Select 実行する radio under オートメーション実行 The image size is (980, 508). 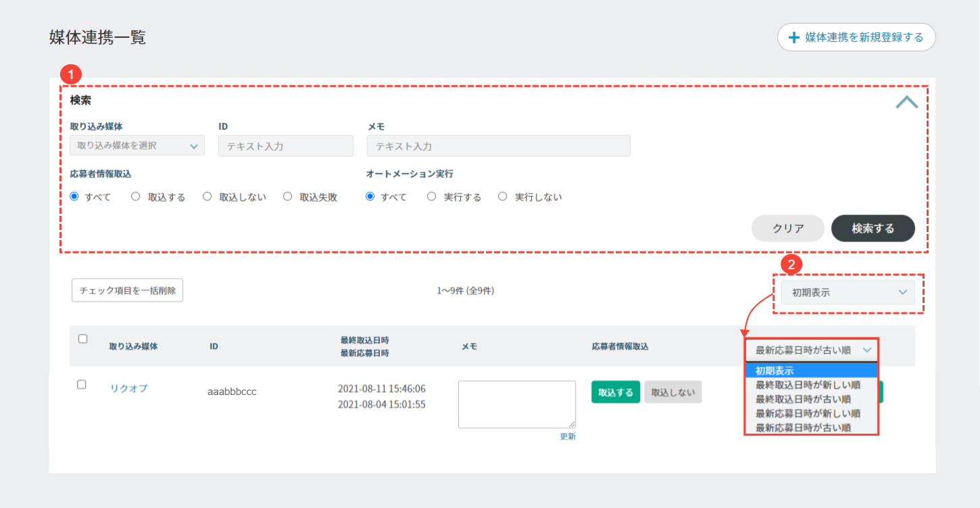click(x=431, y=197)
